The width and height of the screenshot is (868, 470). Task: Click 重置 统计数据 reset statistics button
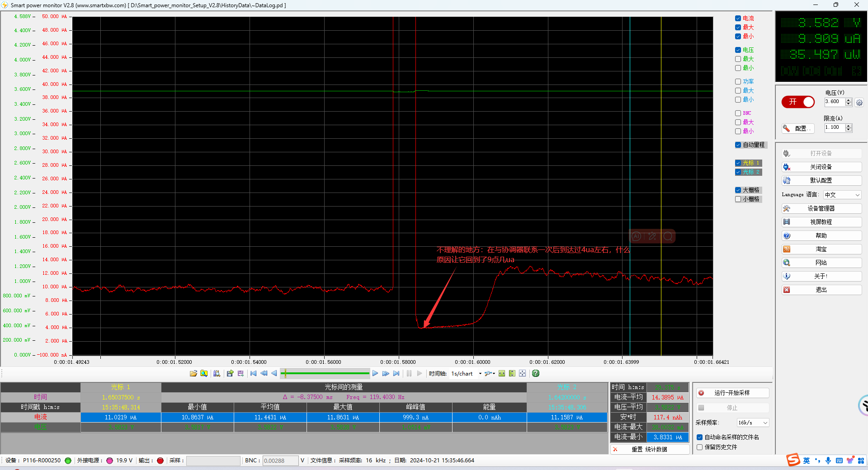[650, 450]
